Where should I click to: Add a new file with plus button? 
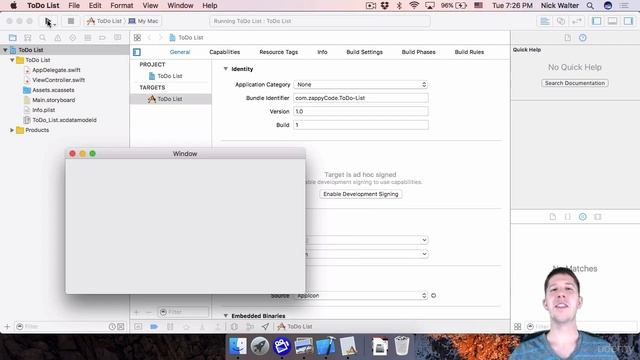tap(7, 327)
